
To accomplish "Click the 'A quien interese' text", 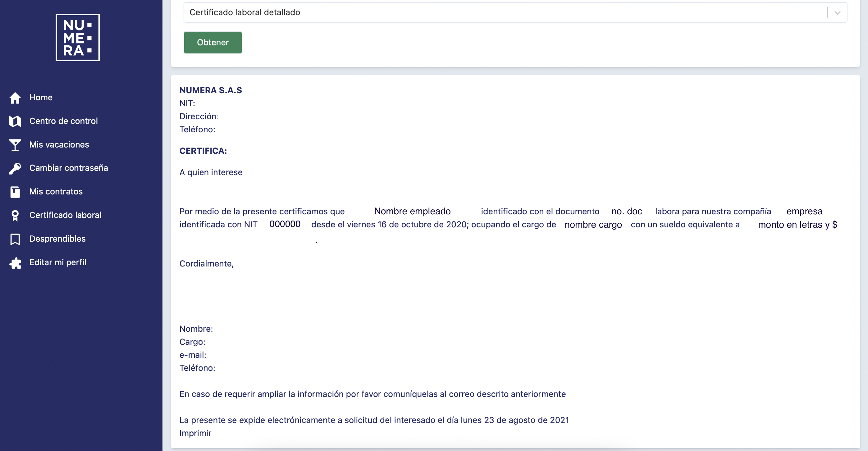I will [211, 172].
